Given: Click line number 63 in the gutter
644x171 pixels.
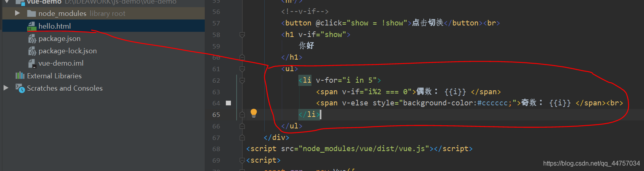Looking at the screenshot, I should pyautogui.click(x=216, y=92).
